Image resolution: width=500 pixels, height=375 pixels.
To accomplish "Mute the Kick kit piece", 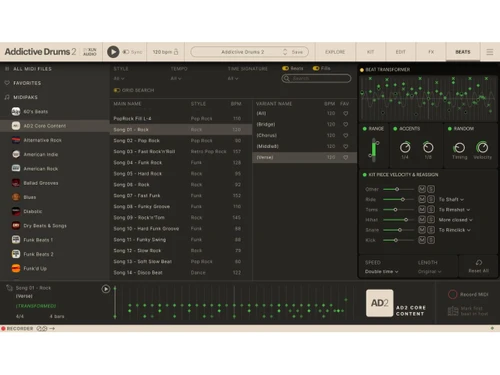I will (422, 240).
